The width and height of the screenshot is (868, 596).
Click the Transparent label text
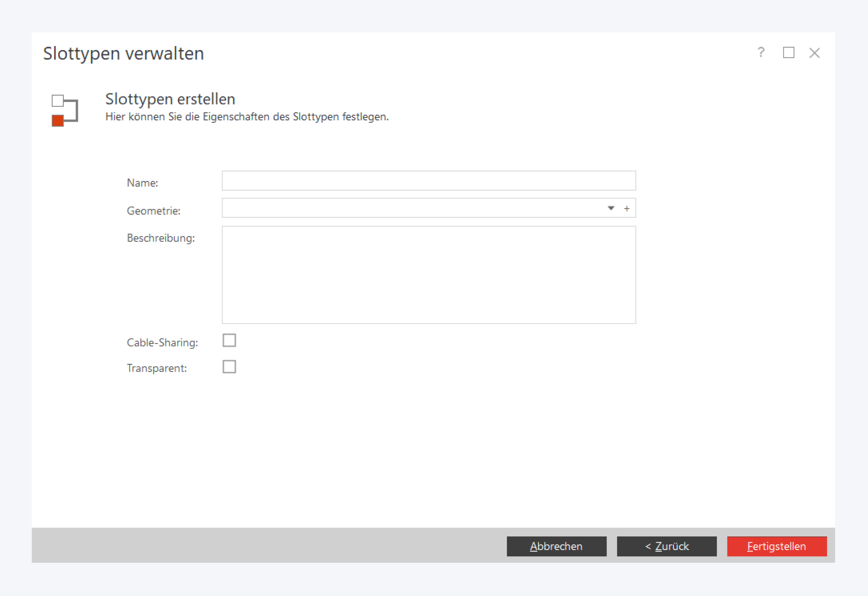point(156,368)
